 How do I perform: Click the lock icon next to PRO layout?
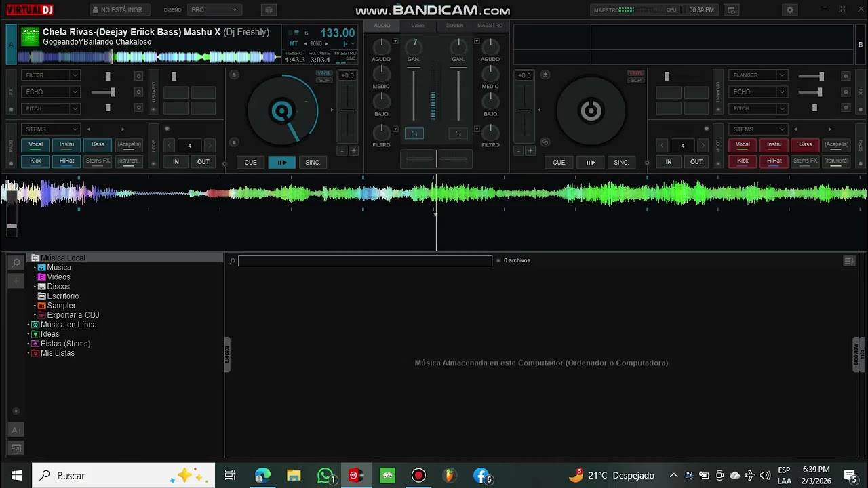pos(269,10)
